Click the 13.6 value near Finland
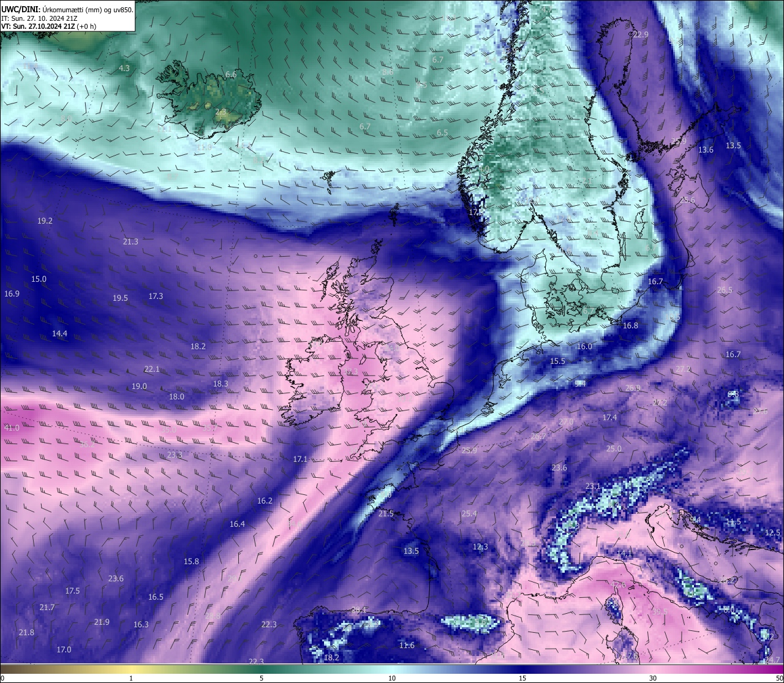 pos(706,150)
